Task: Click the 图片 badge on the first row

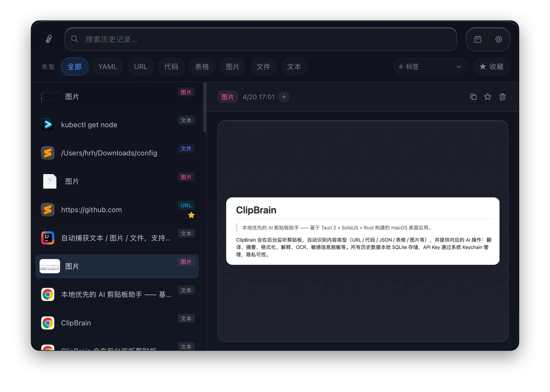Action: click(186, 92)
